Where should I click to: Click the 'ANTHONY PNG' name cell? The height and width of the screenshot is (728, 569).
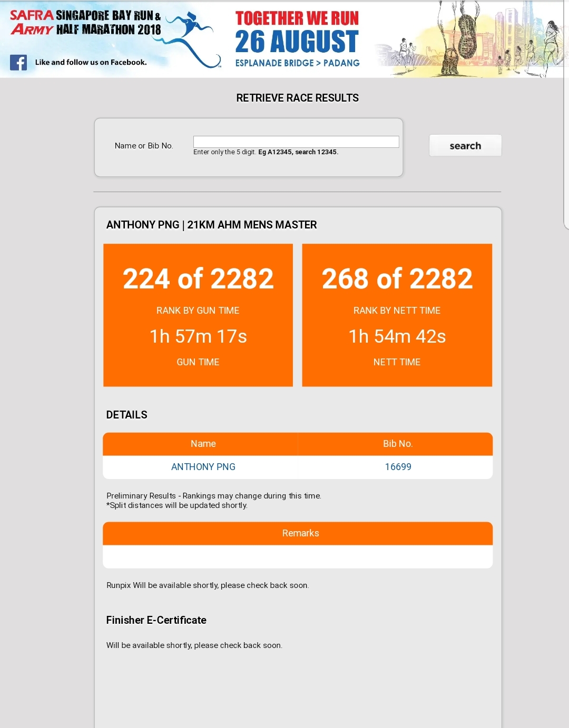pos(203,467)
